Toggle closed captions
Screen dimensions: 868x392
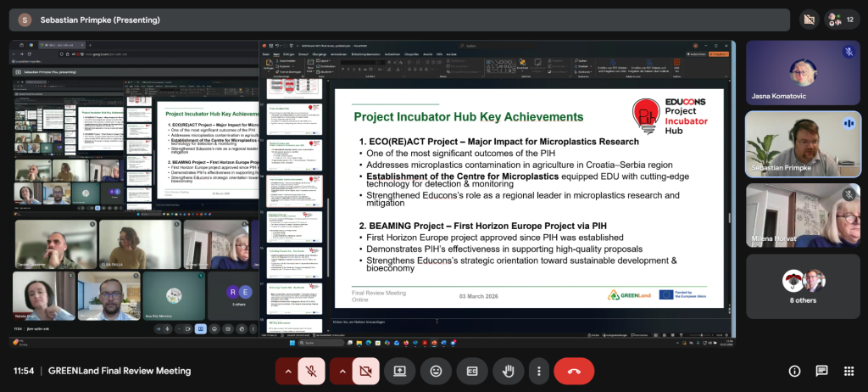click(472, 371)
